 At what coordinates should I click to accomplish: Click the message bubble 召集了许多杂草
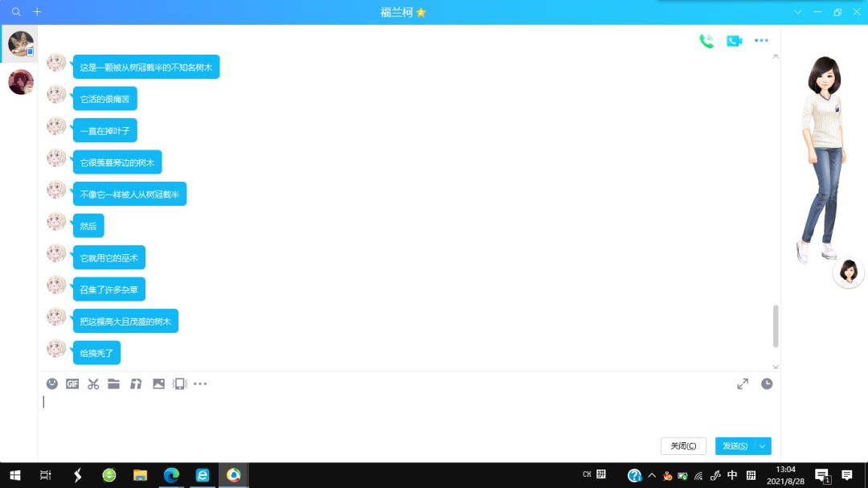[109, 289]
